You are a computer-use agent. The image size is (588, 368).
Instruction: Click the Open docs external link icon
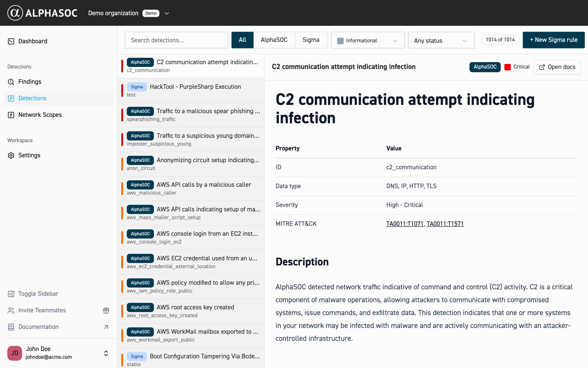[x=542, y=67]
